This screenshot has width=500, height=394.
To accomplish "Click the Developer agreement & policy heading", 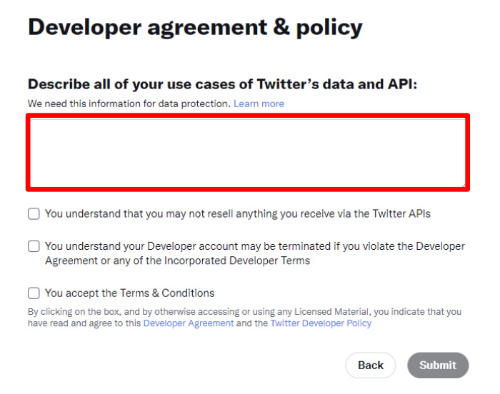I will [x=195, y=28].
